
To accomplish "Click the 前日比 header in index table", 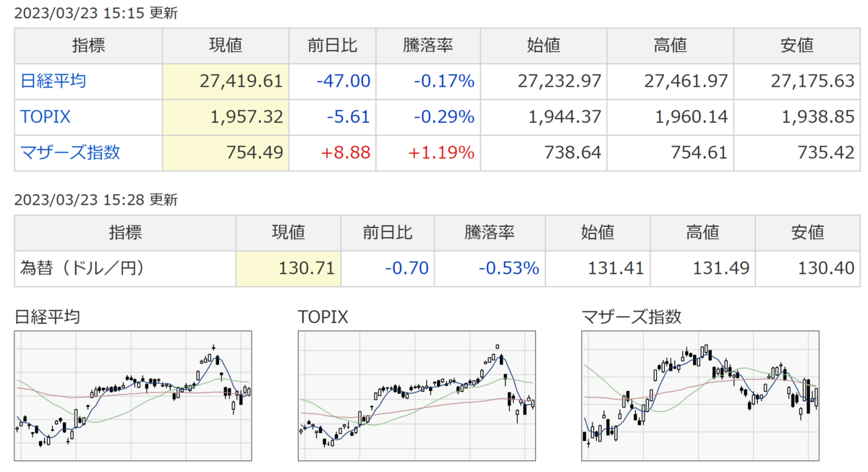I will point(333,45).
